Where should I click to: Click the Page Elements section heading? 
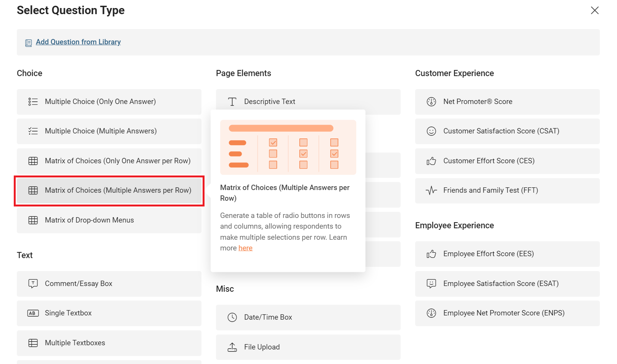[244, 73]
